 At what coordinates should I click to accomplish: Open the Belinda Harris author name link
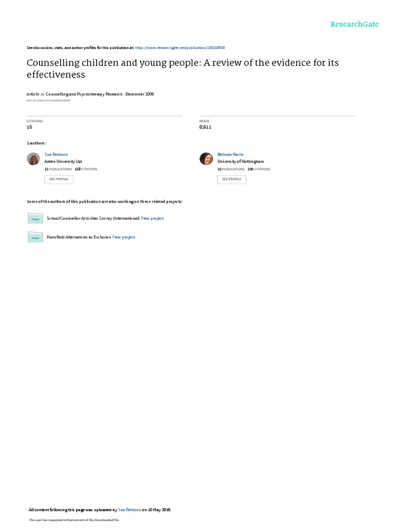click(x=230, y=154)
